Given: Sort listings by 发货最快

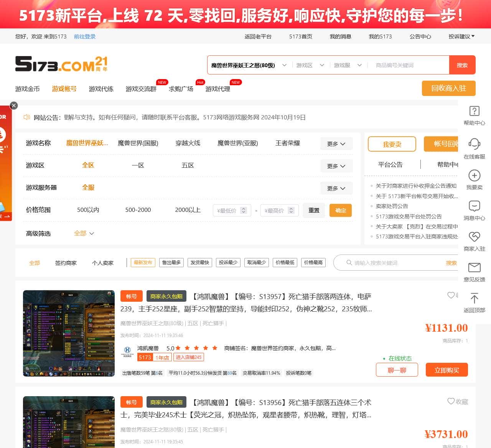Looking at the screenshot, I should (x=199, y=263).
